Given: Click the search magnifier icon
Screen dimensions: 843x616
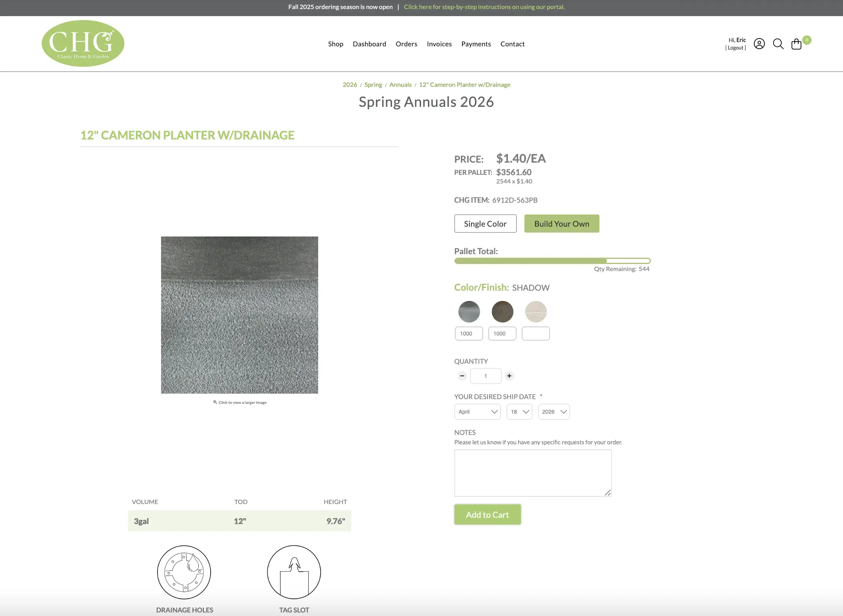Looking at the screenshot, I should (x=778, y=44).
